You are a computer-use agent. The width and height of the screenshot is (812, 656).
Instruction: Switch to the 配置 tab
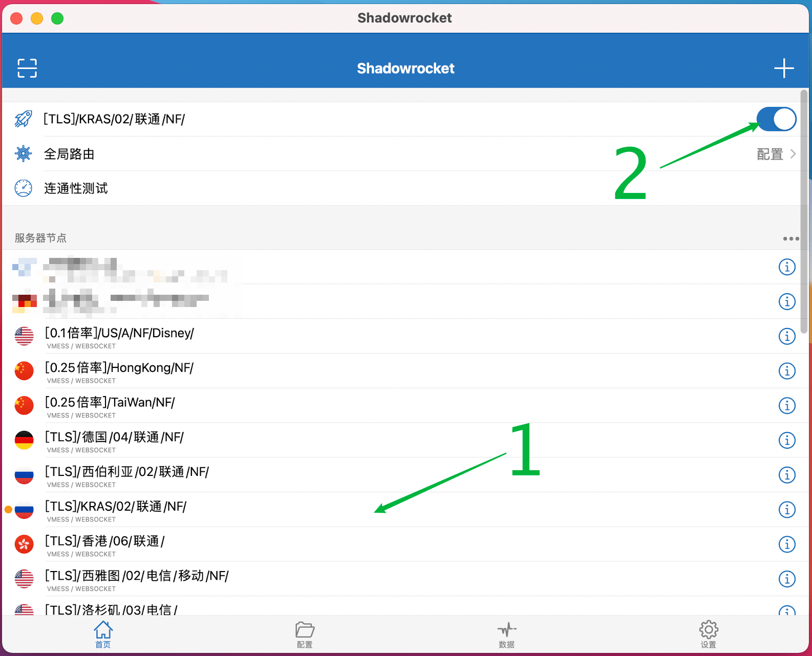pyautogui.click(x=305, y=635)
